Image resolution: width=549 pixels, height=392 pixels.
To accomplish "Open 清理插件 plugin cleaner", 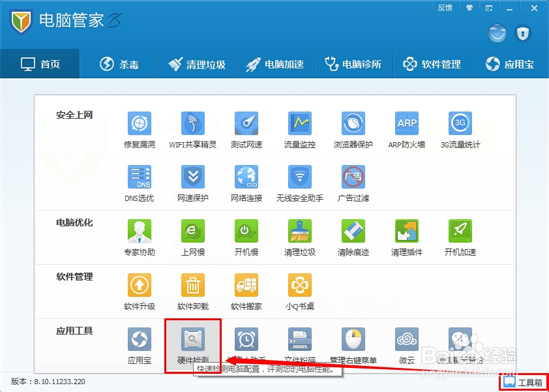I will click(407, 238).
